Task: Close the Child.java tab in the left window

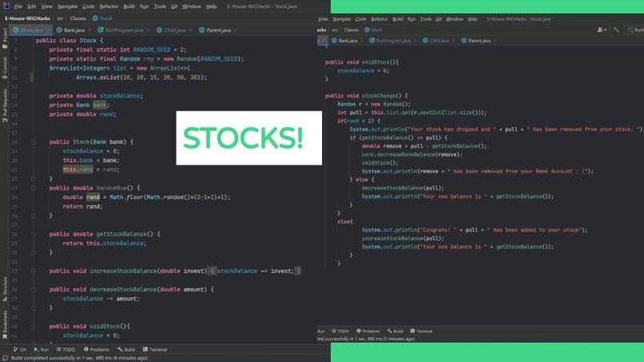Action: [x=190, y=30]
